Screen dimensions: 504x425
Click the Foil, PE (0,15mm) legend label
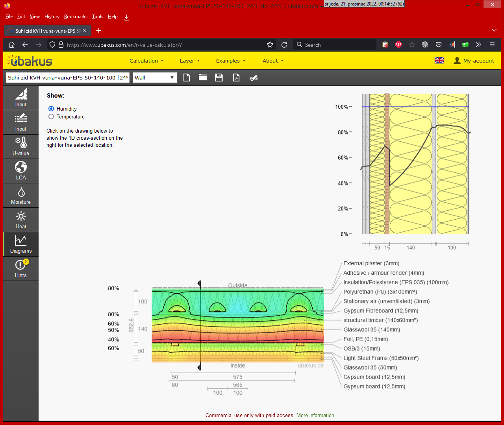click(366, 339)
